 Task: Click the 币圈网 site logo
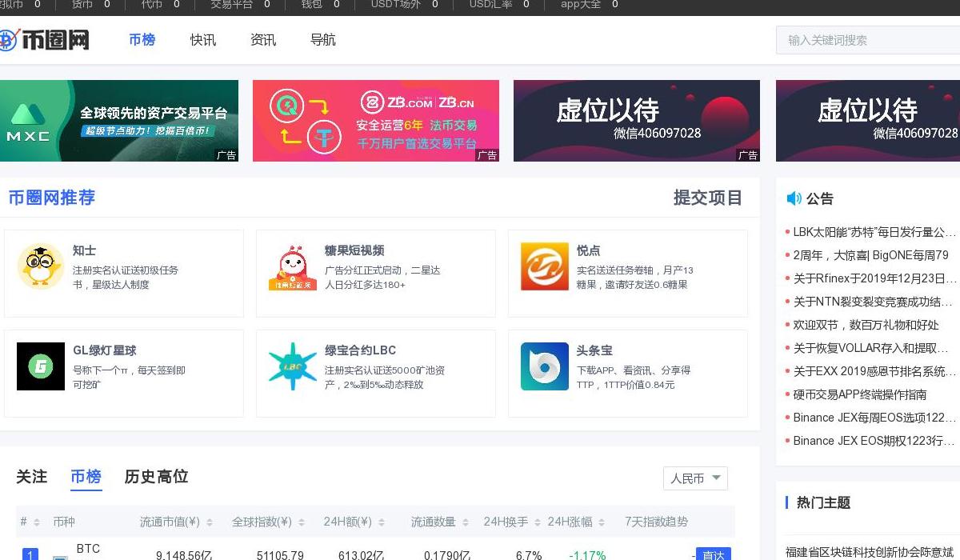tap(44, 39)
